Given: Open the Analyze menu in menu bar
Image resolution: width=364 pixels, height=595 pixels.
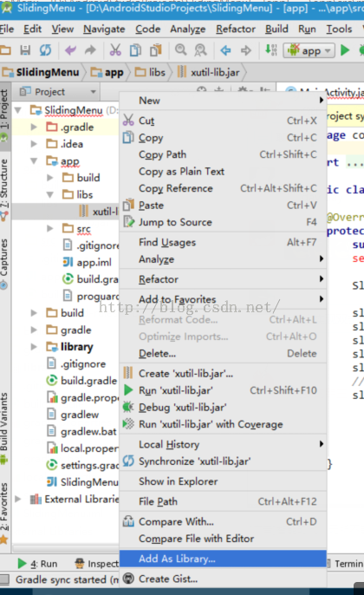Looking at the screenshot, I should point(188,29).
